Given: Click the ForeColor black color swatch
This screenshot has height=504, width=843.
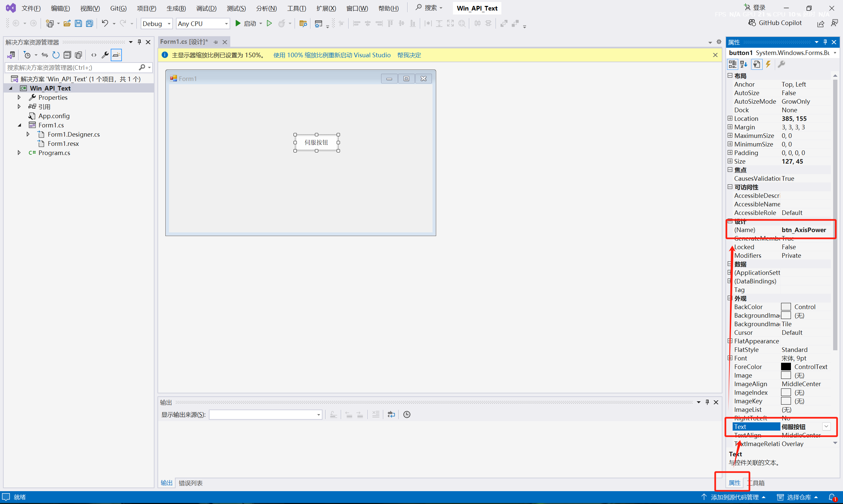Looking at the screenshot, I should 786,367.
